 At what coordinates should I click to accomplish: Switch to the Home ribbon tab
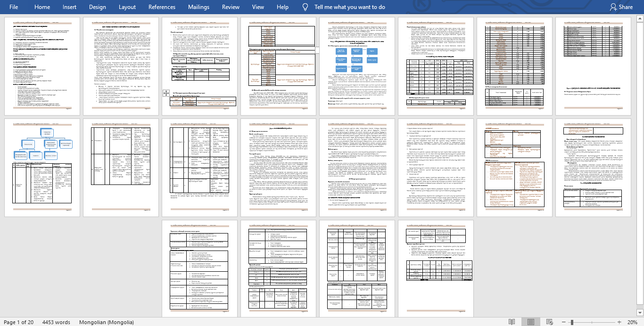(42, 7)
